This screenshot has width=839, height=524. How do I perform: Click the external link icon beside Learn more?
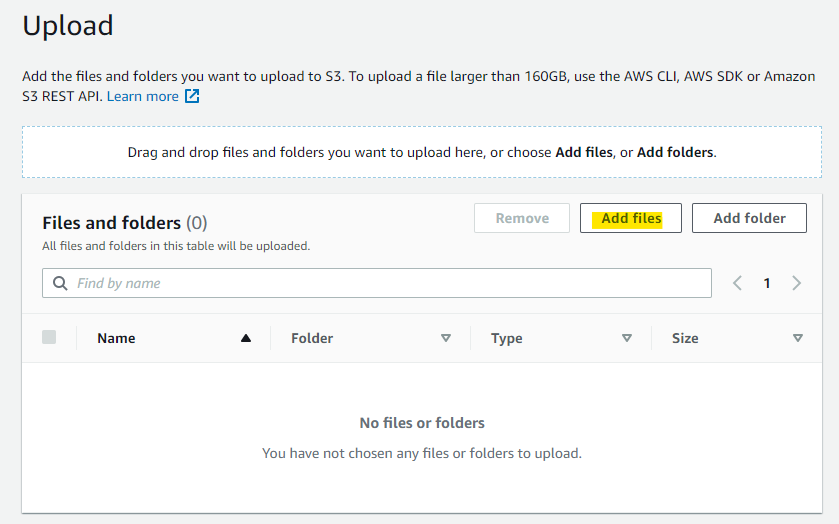(x=192, y=96)
